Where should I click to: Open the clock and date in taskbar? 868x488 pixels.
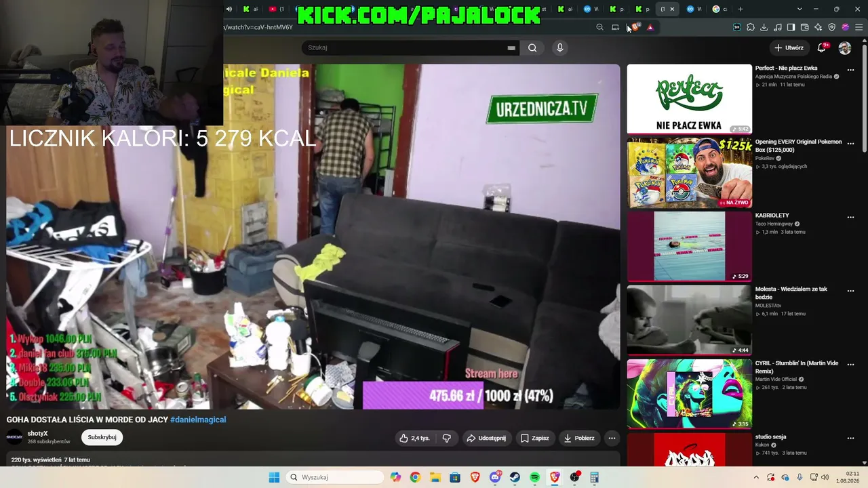pyautogui.click(x=848, y=477)
